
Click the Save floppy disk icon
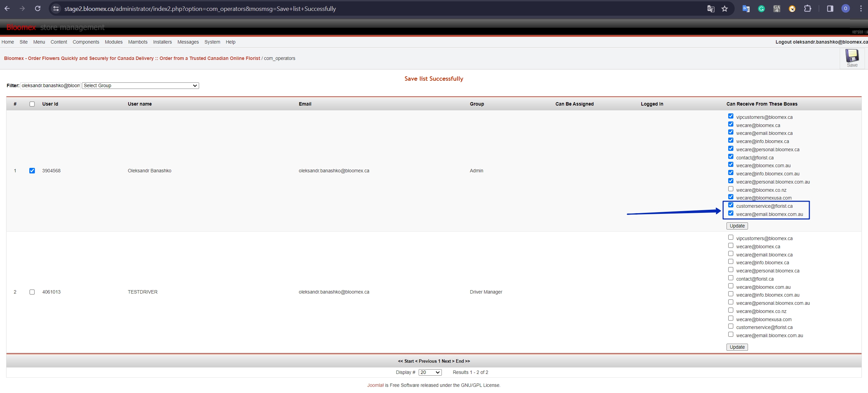pos(852,56)
